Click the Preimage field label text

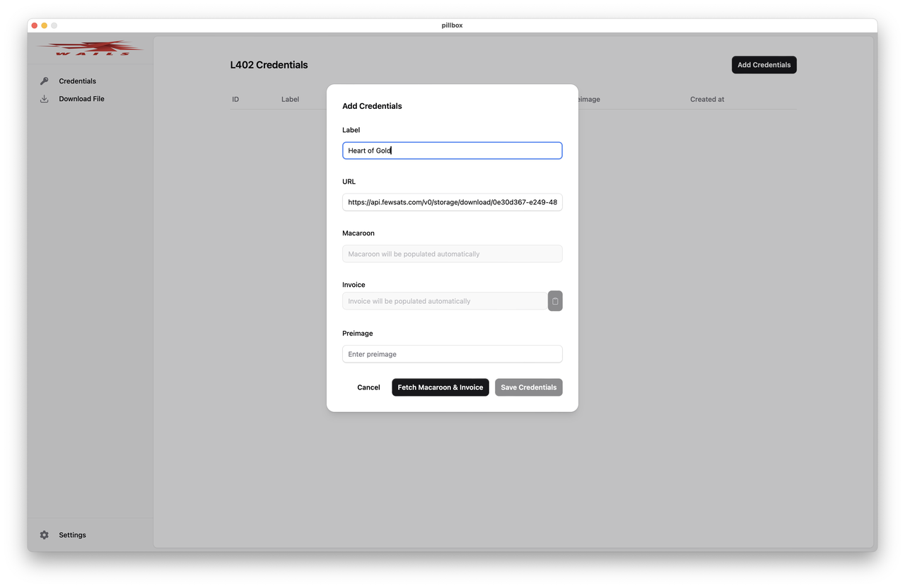coord(358,334)
